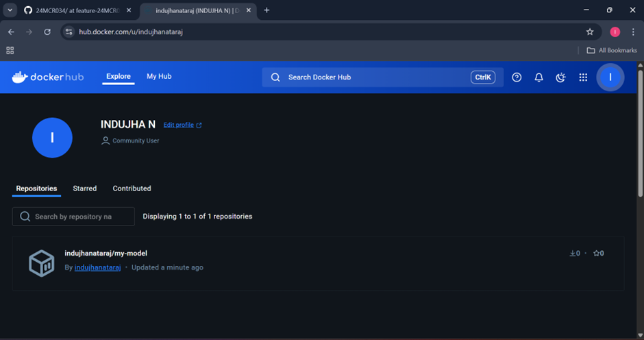Switch to the Contributed tab
The image size is (644, 340).
132,189
